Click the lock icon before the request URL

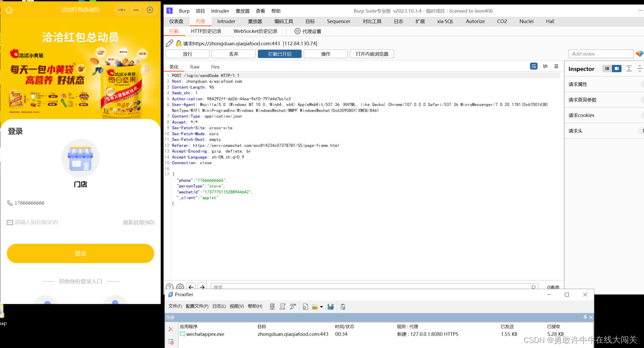point(179,43)
